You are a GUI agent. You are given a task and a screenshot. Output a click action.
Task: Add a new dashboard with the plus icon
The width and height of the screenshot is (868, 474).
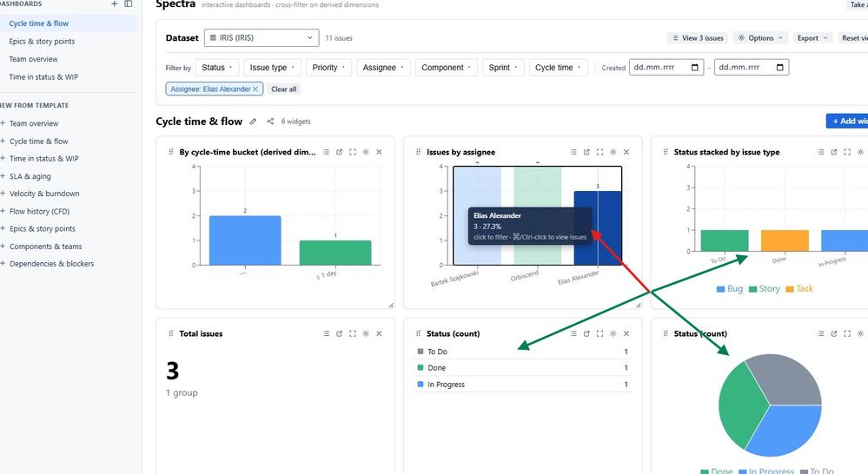tap(114, 3)
